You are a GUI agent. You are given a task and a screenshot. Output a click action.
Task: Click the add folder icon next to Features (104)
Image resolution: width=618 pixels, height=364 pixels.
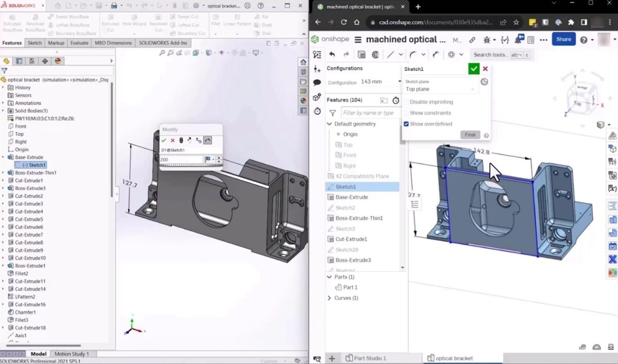(x=384, y=100)
